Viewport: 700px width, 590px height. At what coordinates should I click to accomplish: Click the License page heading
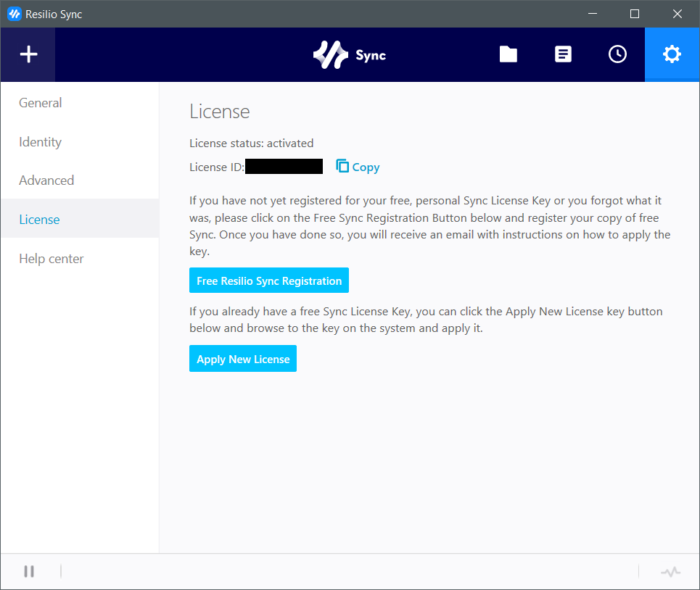point(219,112)
